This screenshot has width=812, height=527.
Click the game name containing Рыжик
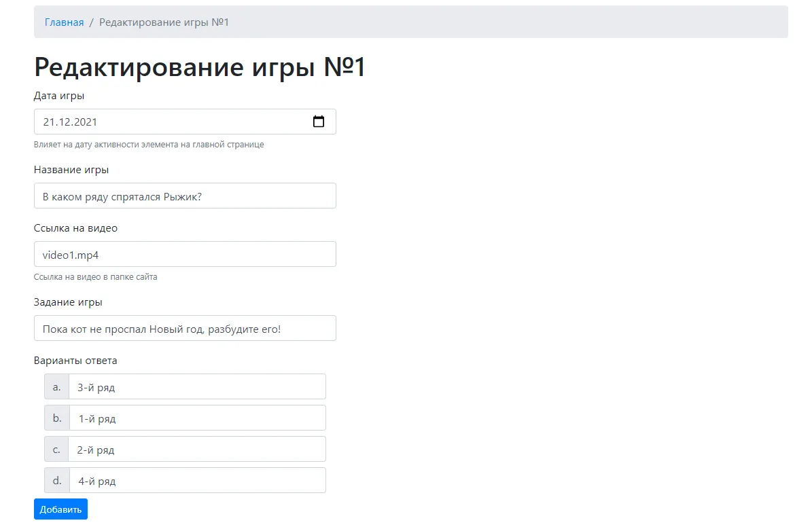pos(185,196)
